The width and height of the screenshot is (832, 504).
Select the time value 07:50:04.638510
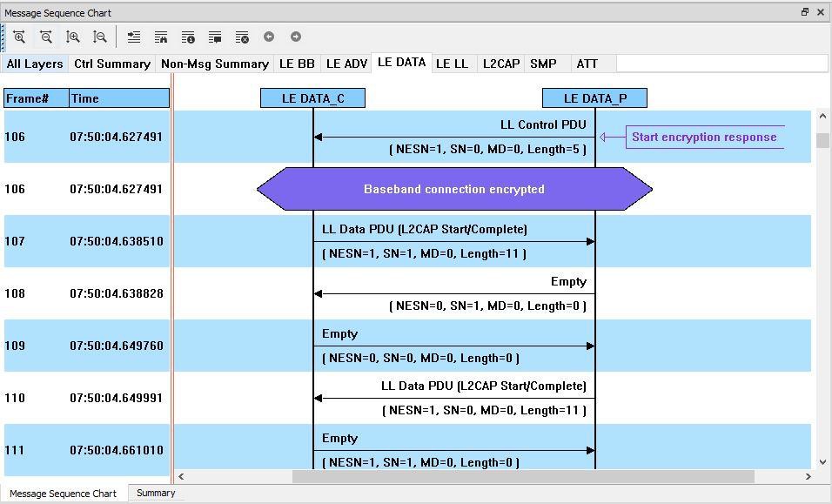click(117, 241)
